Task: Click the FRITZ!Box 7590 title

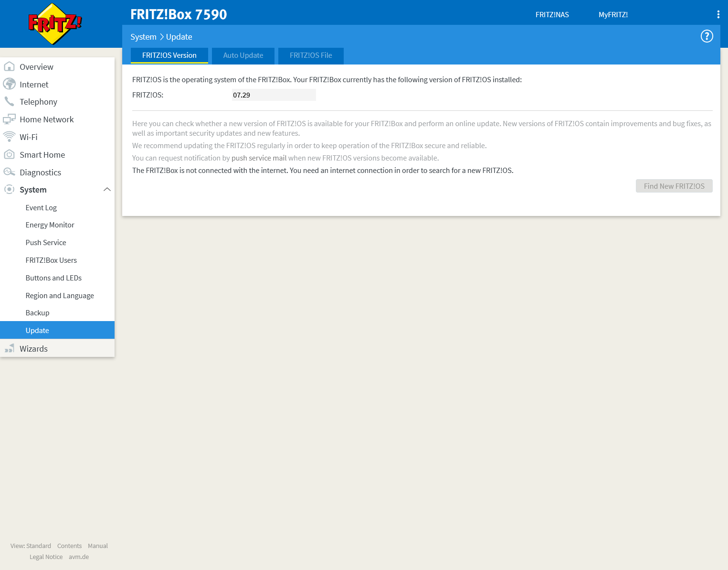Action: pyautogui.click(x=179, y=14)
